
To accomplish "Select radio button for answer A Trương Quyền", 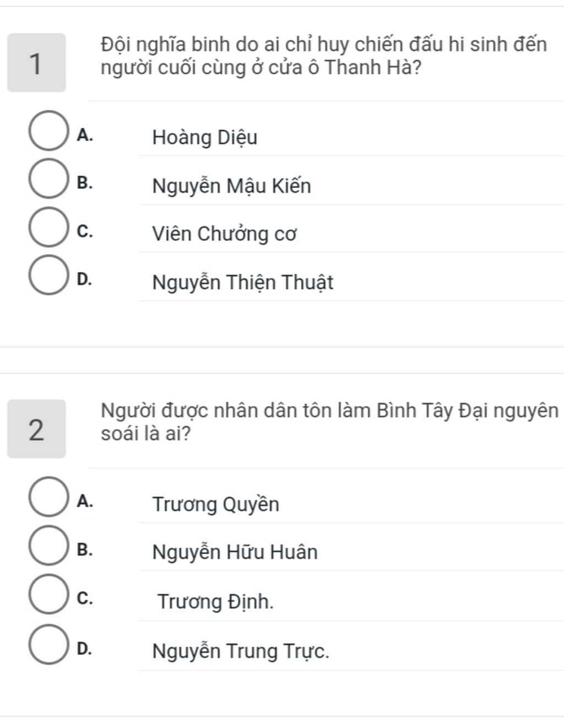I will [x=48, y=497].
